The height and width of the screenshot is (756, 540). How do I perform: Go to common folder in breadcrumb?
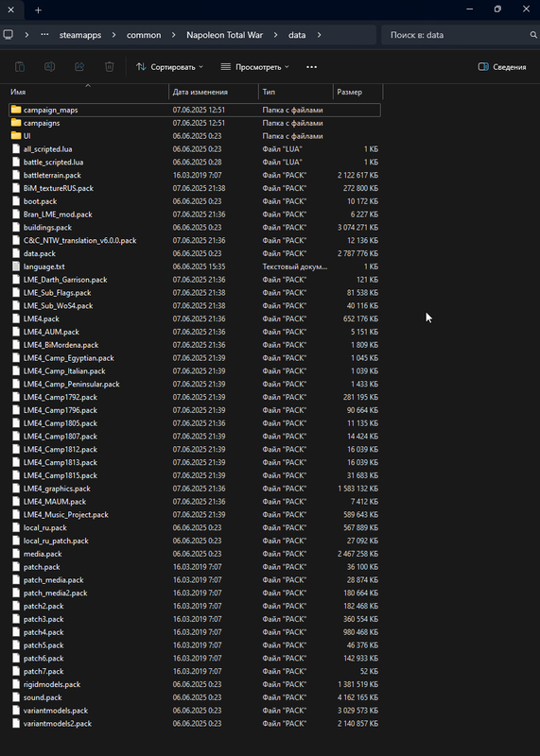tap(144, 35)
